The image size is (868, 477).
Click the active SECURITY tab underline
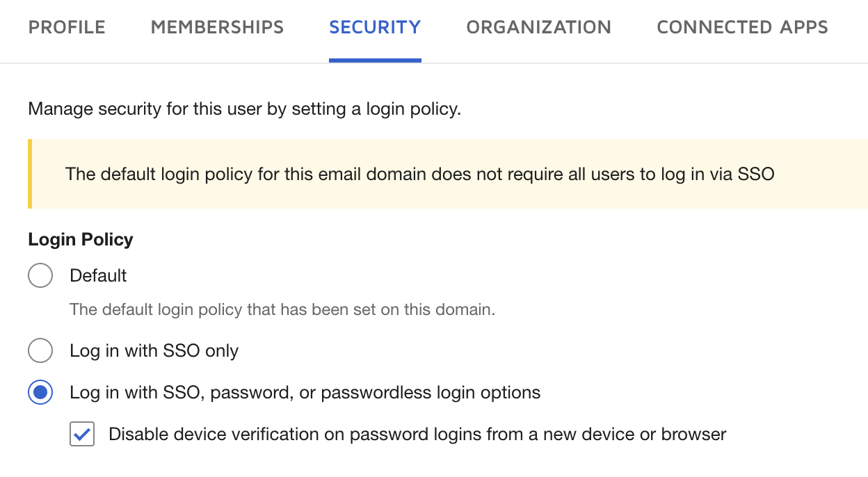375,60
